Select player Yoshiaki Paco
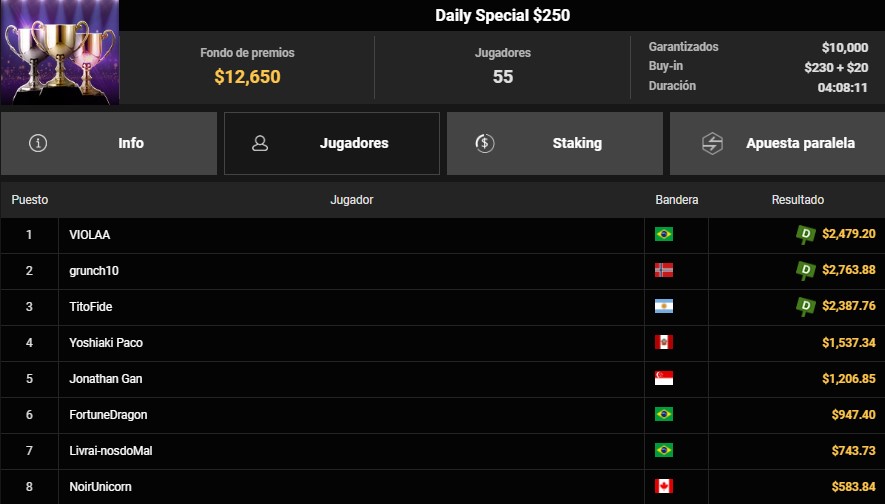 coord(106,342)
